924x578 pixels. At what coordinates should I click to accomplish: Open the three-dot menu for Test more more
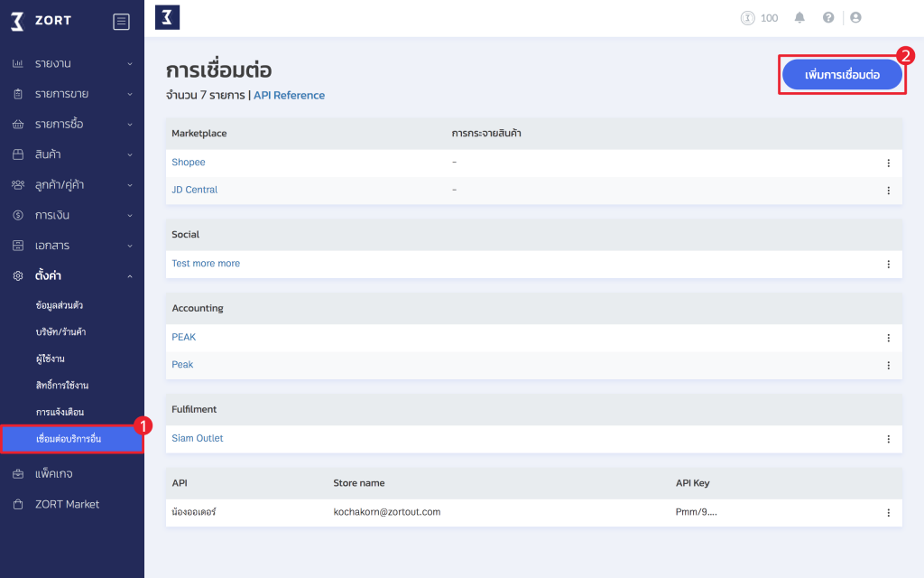(x=889, y=265)
